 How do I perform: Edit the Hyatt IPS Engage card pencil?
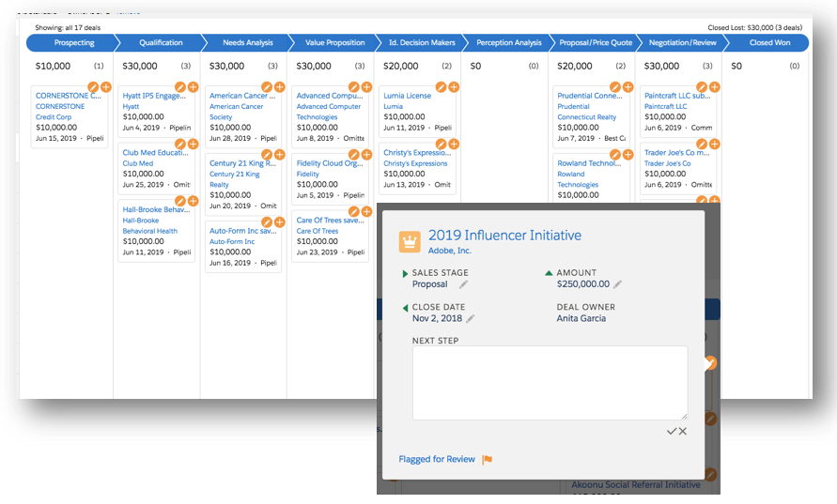179,87
